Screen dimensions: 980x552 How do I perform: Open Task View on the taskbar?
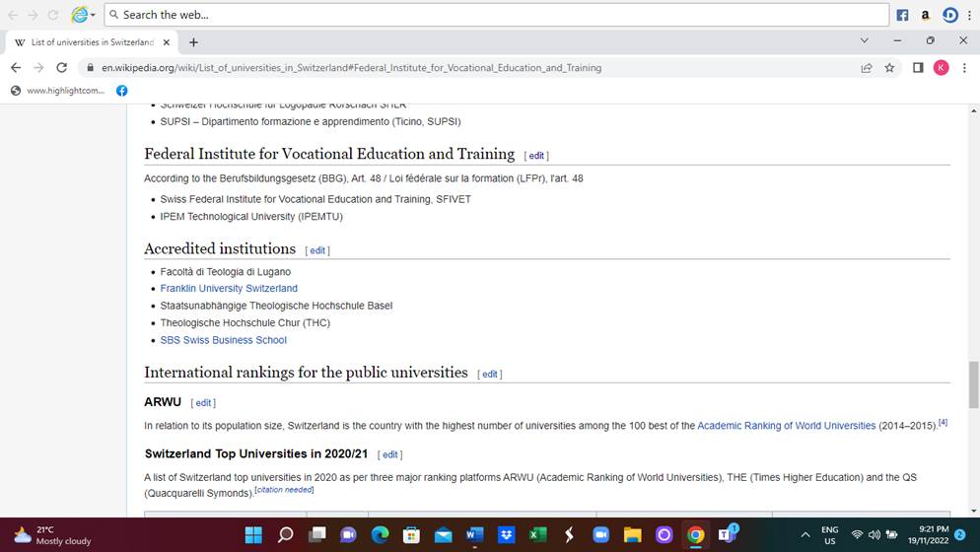pos(316,535)
